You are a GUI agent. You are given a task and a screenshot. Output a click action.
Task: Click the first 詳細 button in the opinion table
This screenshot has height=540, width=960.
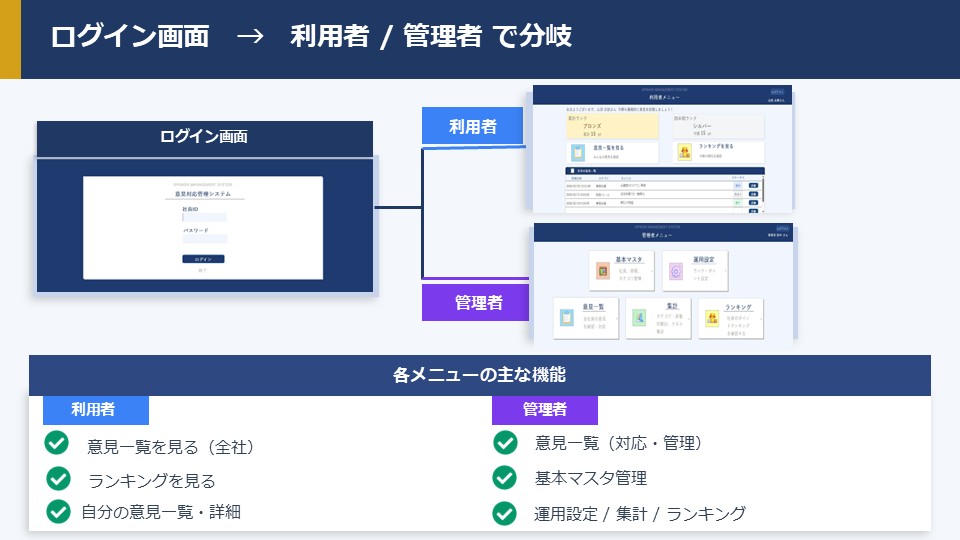pyautogui.click(x=752, y=185)
